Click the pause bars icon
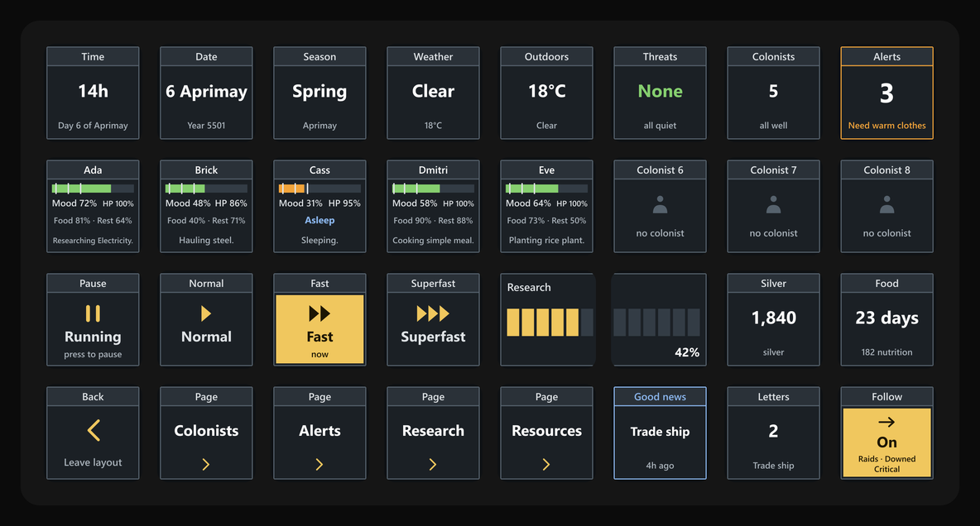 pyautogui.click(x=93, y=313)
